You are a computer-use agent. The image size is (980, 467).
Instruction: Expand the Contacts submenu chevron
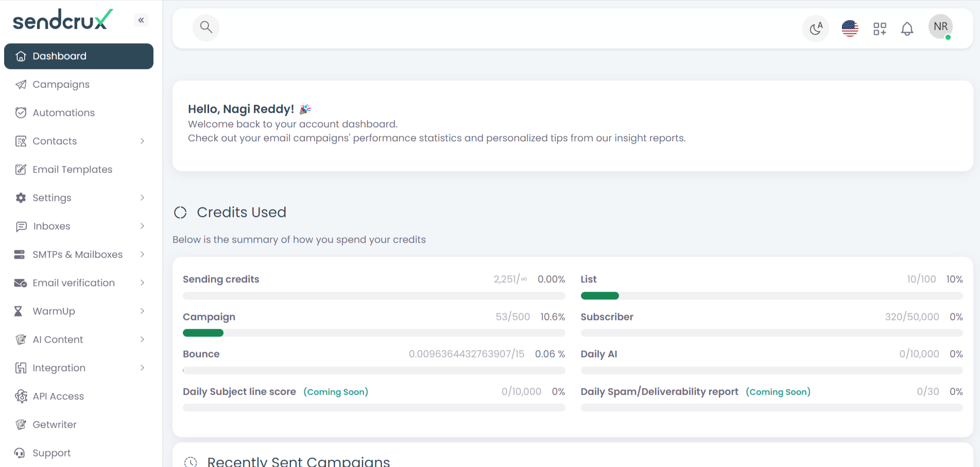coord(143,141)
